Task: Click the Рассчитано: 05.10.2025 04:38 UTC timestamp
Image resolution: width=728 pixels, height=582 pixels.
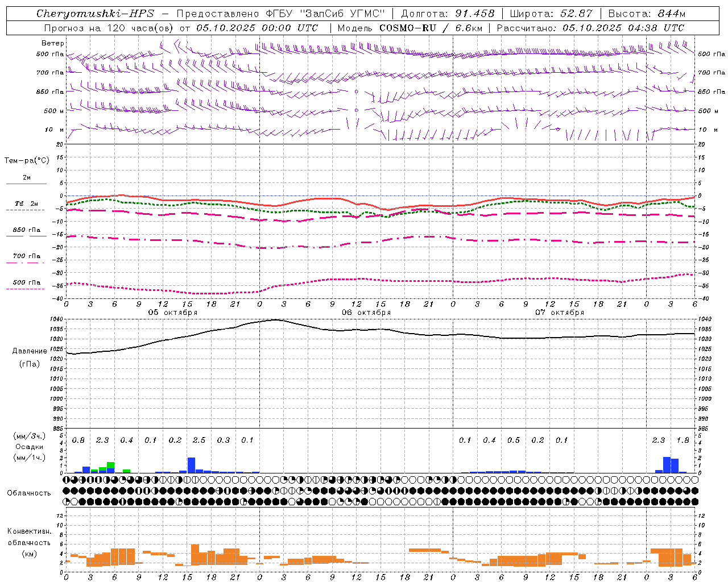Action: 590,28
